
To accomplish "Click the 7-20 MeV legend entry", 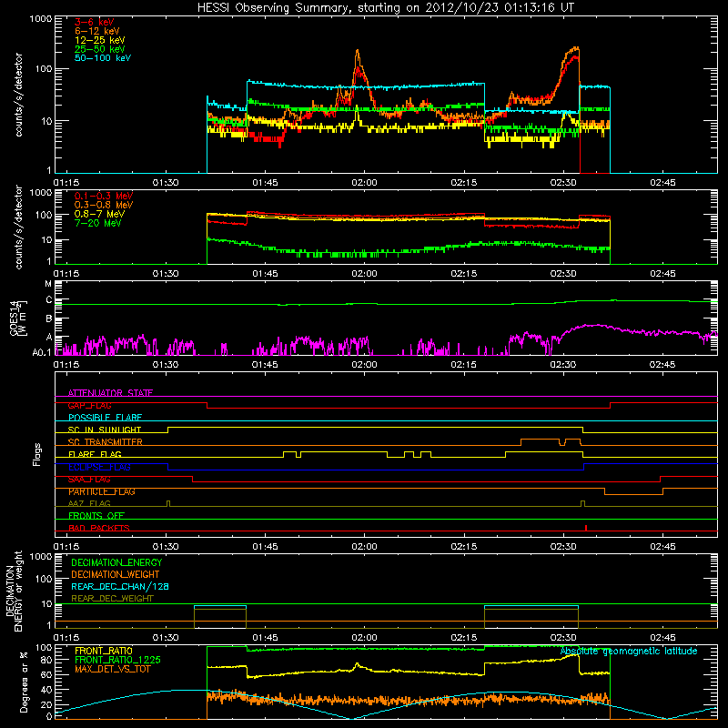I will [x=97, y=223].
